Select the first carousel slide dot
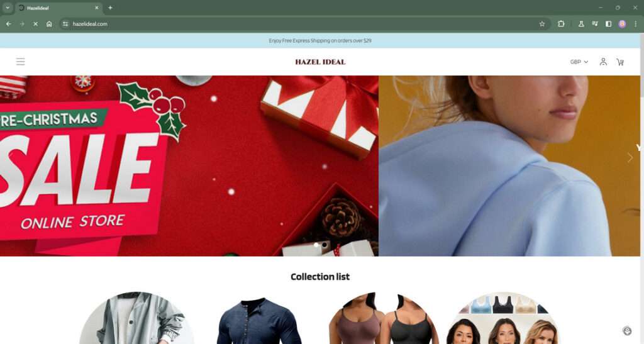This screenshot has width=644, height=344. point(316,245)
